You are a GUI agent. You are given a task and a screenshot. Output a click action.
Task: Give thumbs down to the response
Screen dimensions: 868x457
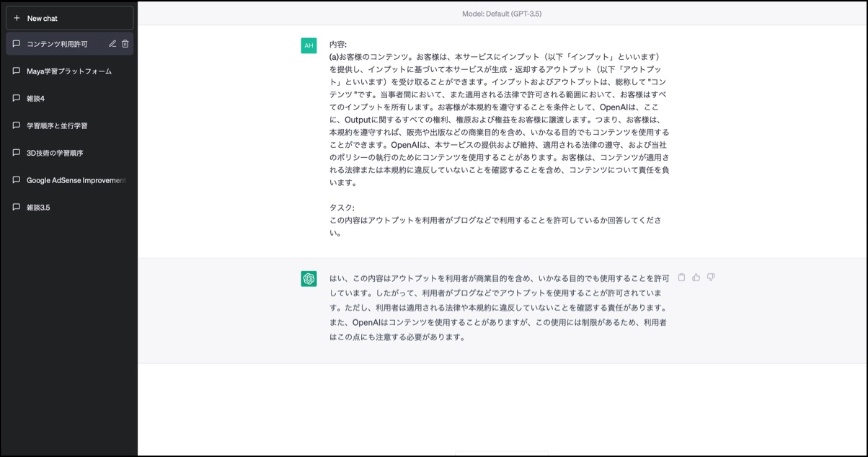tap(711, 278)
